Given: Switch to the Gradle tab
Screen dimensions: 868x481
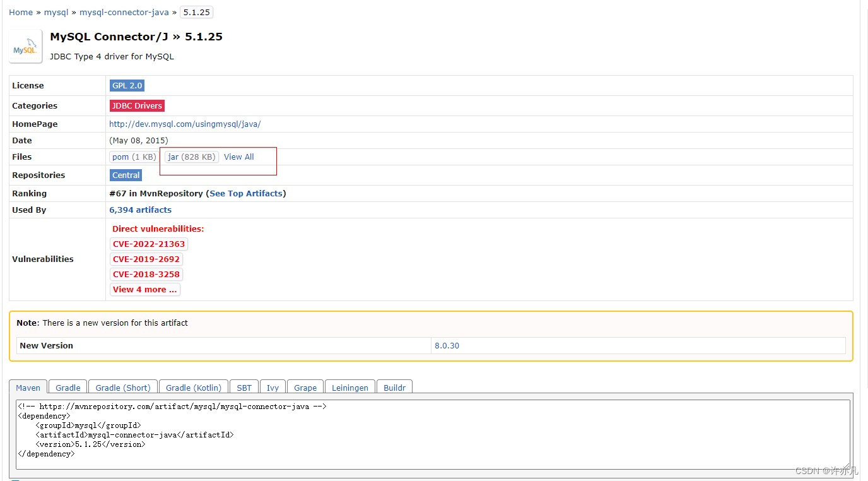Looking at the screenshot, I should pyautogui.click(x=68, y=388).
